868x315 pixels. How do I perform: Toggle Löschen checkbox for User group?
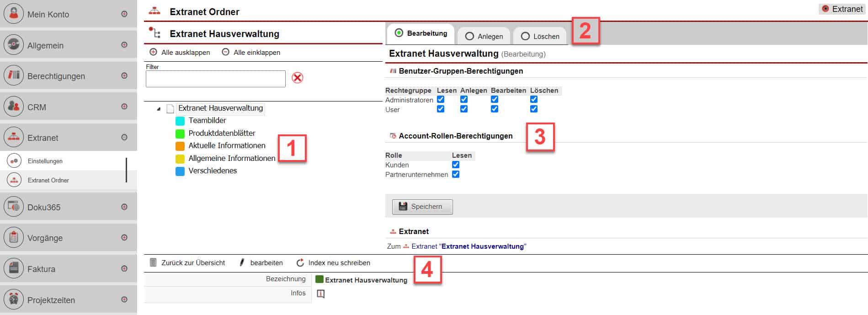click(x=533, y=109)
